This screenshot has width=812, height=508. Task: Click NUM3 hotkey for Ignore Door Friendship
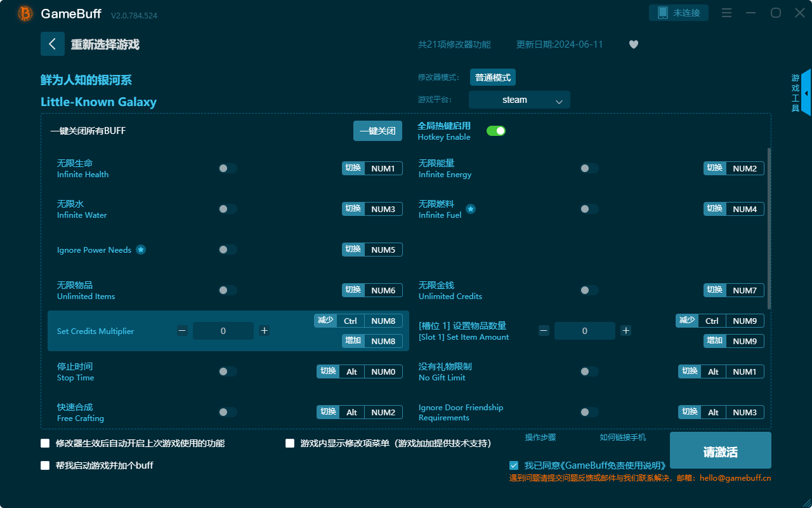[745, 412]
